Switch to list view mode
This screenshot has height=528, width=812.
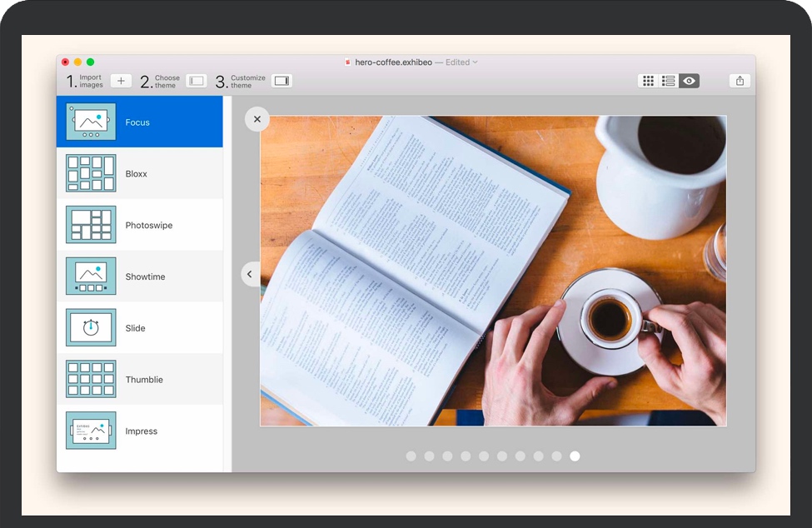pyautogui.click(x=669, y=81)
